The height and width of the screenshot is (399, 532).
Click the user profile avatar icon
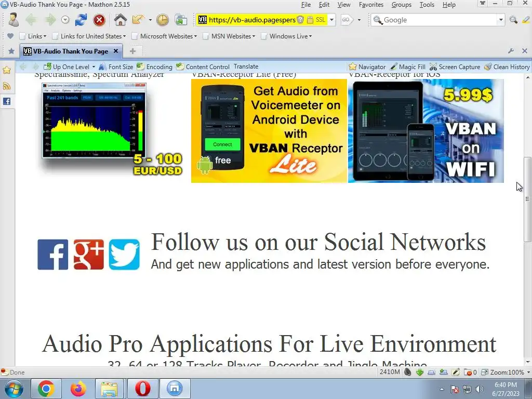(14, 20)
